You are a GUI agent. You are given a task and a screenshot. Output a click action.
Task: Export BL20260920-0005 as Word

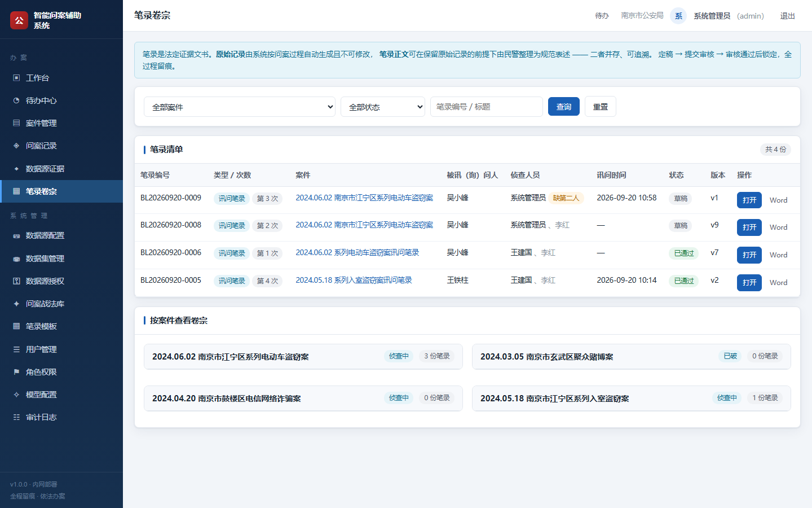click(779, 283)
